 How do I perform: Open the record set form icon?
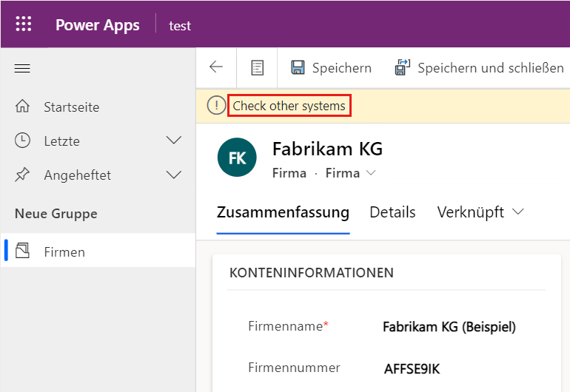point(258,68)
